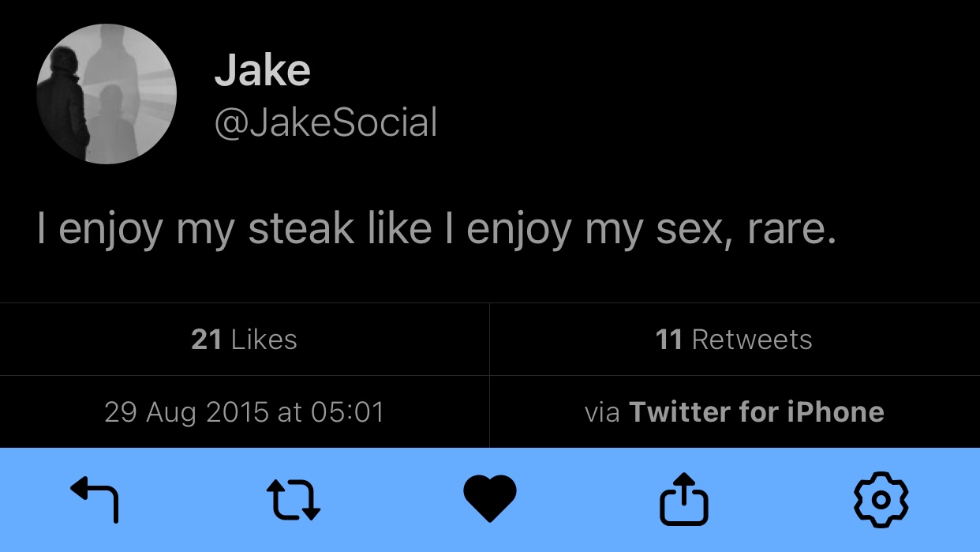Reply to Jake's tweet using the arrow icon
Image resolution: width=980 pixels, height=552 pixels.
(95, 499)
